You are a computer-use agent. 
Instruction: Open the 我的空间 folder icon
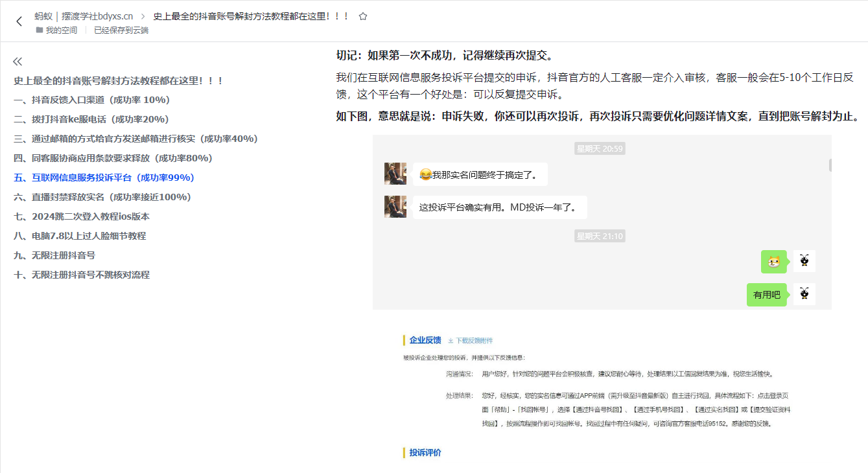tap(40, 30)
